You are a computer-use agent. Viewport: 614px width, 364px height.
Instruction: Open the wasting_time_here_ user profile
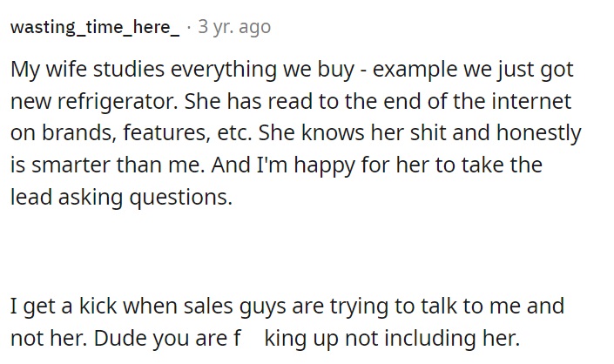pos(95,27)
